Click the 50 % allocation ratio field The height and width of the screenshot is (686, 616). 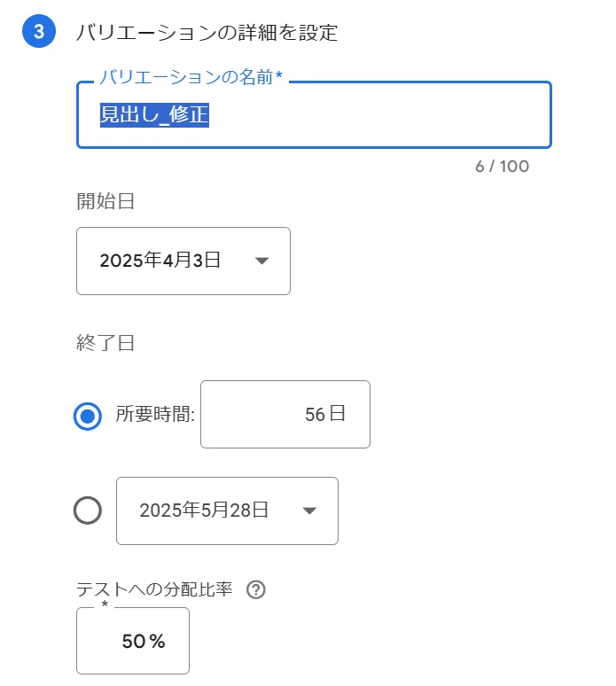[133, 641]
